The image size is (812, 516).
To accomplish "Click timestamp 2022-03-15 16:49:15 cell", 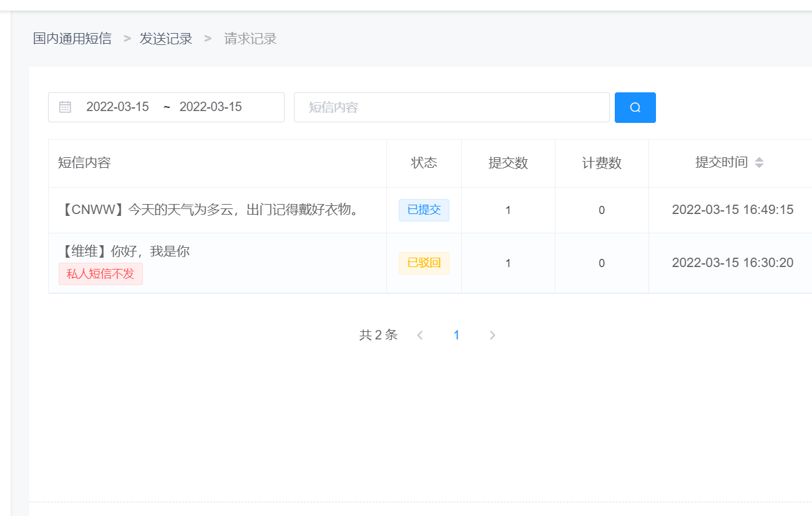I will (733, 210).
